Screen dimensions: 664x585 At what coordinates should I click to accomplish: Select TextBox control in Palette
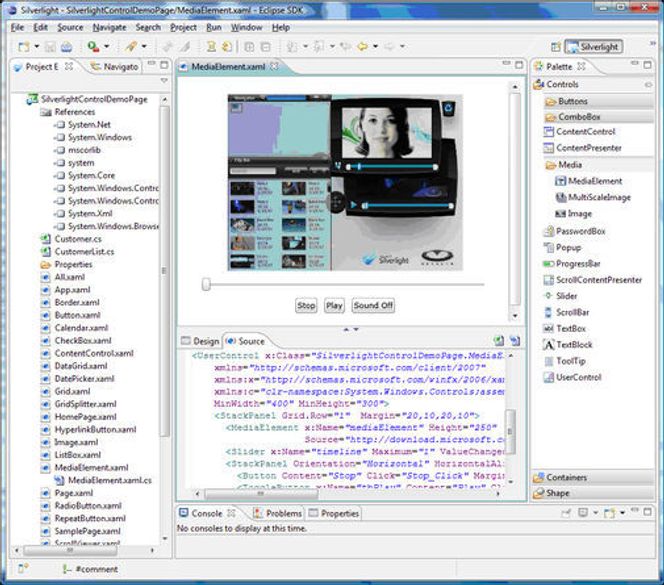pos(564,328)
